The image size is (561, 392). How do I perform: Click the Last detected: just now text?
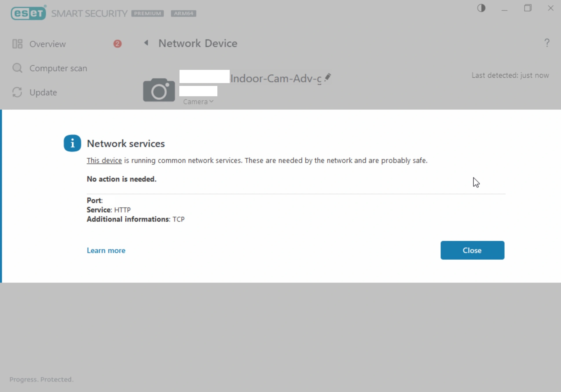510,75
